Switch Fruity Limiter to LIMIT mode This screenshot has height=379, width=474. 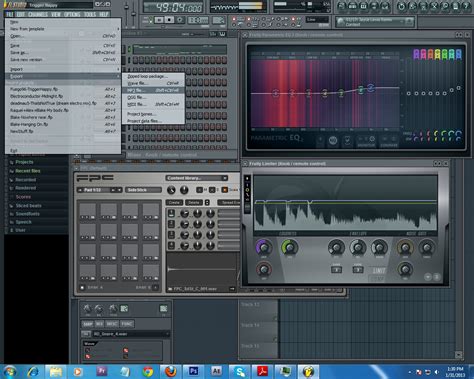(x=379, y=270)
